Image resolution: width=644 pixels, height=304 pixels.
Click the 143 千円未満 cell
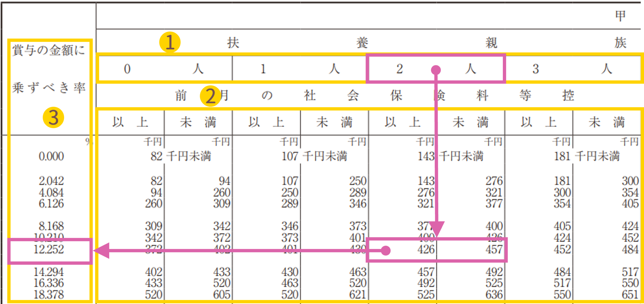click(451, 156)
